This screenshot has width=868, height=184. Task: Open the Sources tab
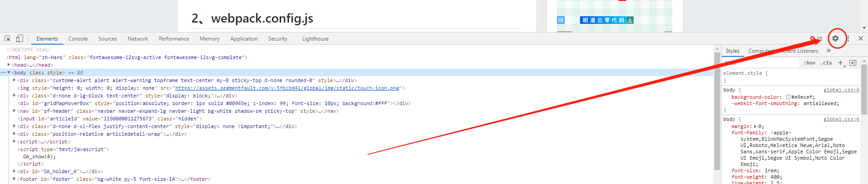pos(108,39)
